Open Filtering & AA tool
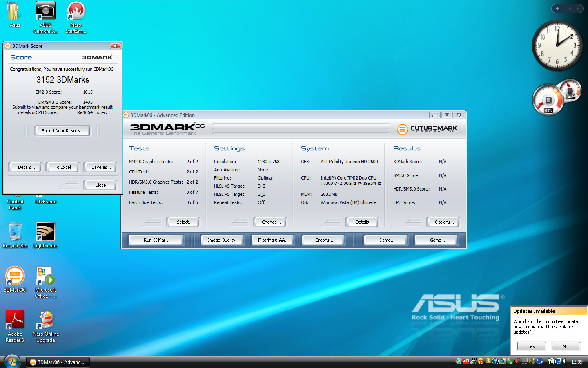Viewport: 588px width, 368px height. coord(273,240)
